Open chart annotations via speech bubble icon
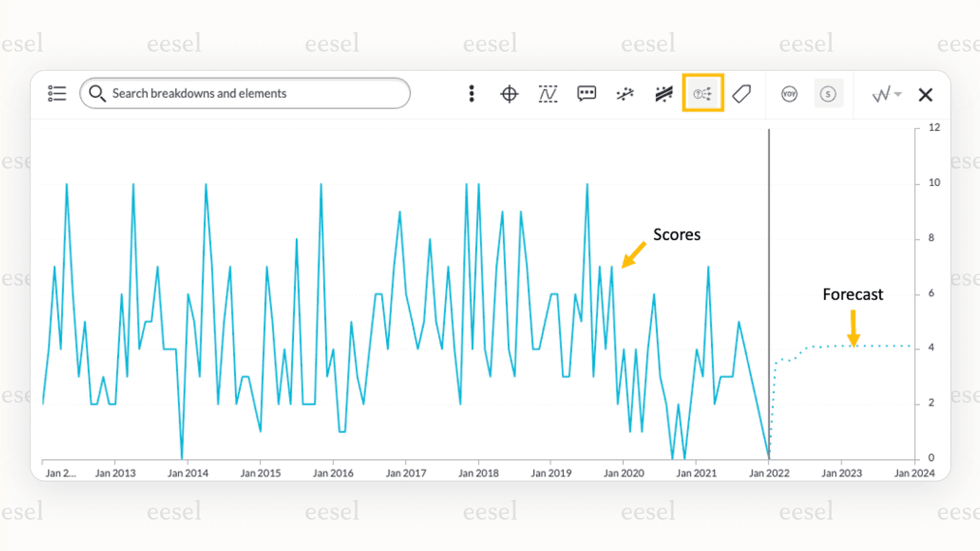Image resolution: width=980 pixels, height=551 pixels. click(x=586, y=93)
